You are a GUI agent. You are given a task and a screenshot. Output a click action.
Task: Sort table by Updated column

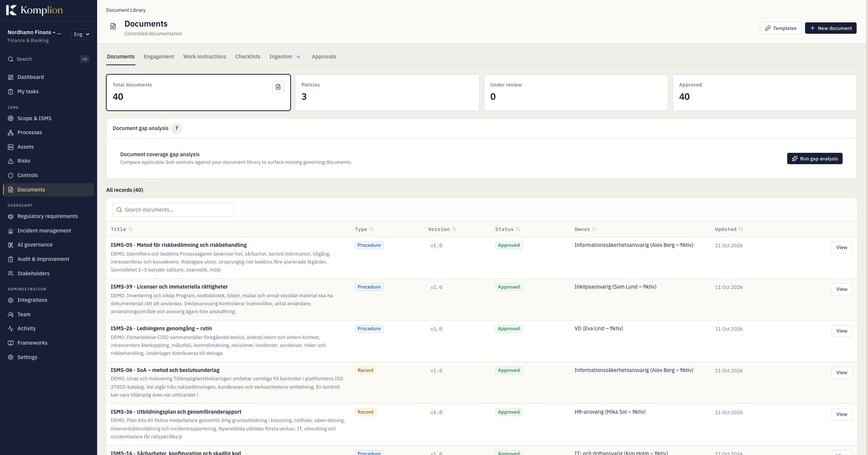[x=729, y=229]
